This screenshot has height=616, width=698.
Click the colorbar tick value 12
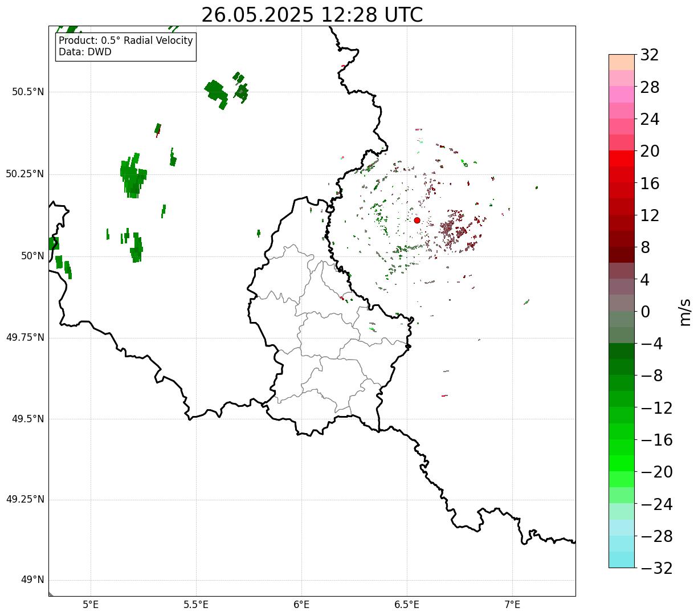click(x=650, y=215)
